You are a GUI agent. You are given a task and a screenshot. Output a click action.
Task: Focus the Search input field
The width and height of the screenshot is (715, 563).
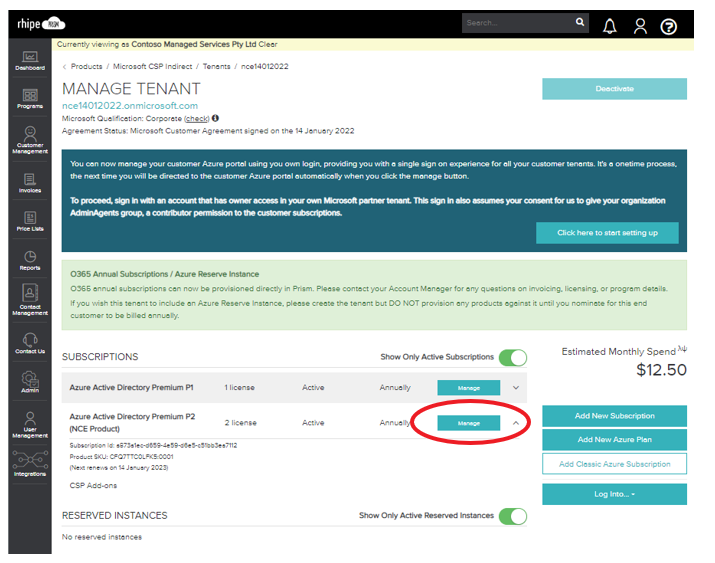pyautogui.click(x=518, y=23)
